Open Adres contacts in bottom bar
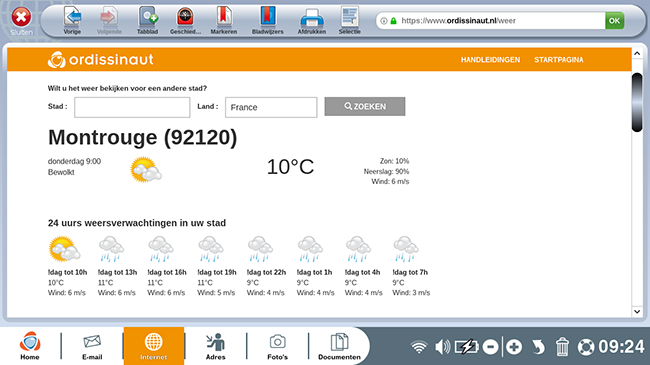The height and width of the screenshot is (365, 650). coord(216,346)
